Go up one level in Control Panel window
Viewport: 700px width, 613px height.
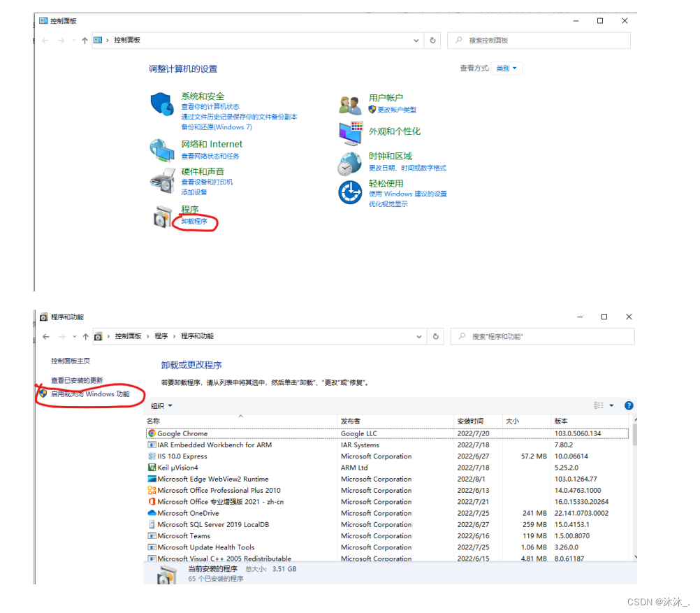(x=85, y=41)
